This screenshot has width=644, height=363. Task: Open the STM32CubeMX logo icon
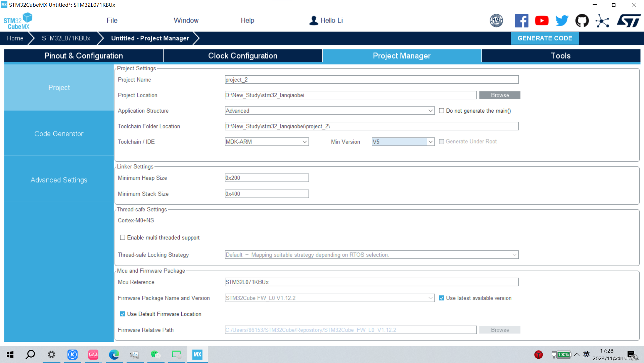pos(18,21)
